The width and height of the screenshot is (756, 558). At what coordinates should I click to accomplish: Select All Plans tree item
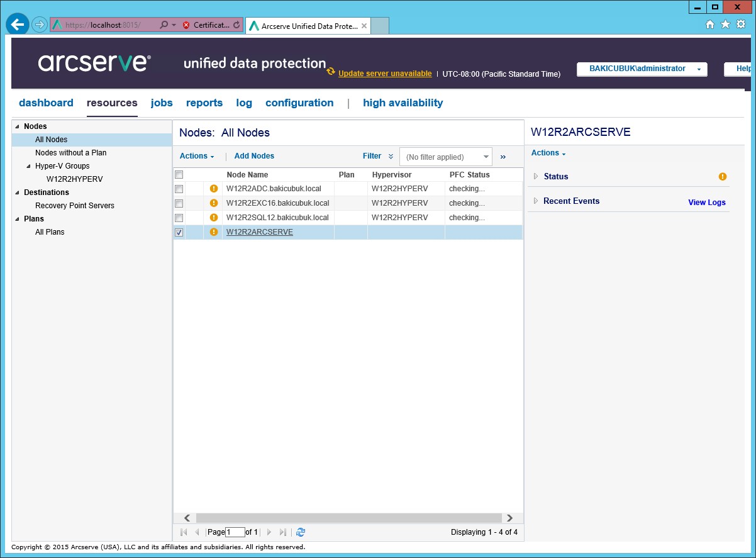pyautogui.click(x=50, y=232)
